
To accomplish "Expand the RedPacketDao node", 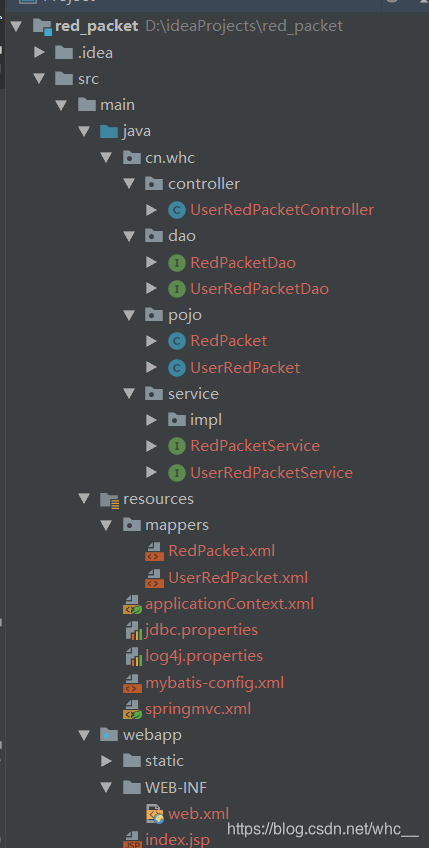I will [151, 263].
